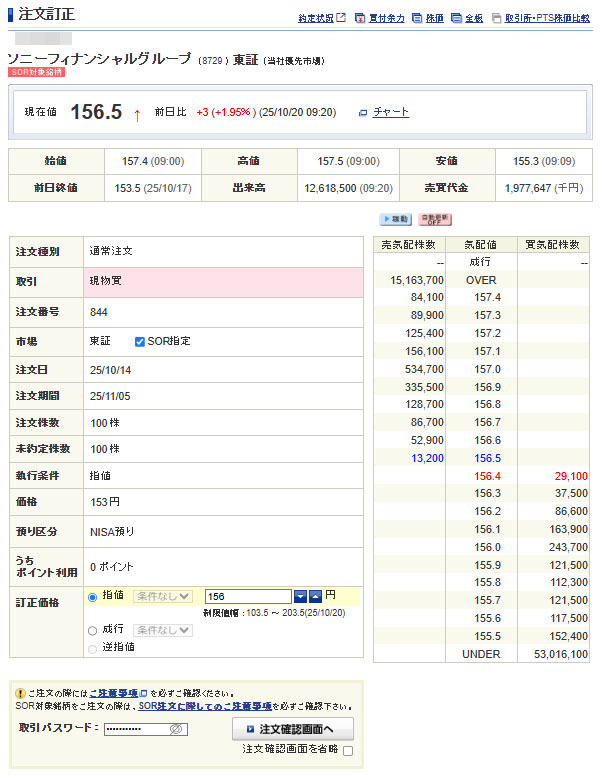Select the 成行 radio button

[x=93, y=631]
